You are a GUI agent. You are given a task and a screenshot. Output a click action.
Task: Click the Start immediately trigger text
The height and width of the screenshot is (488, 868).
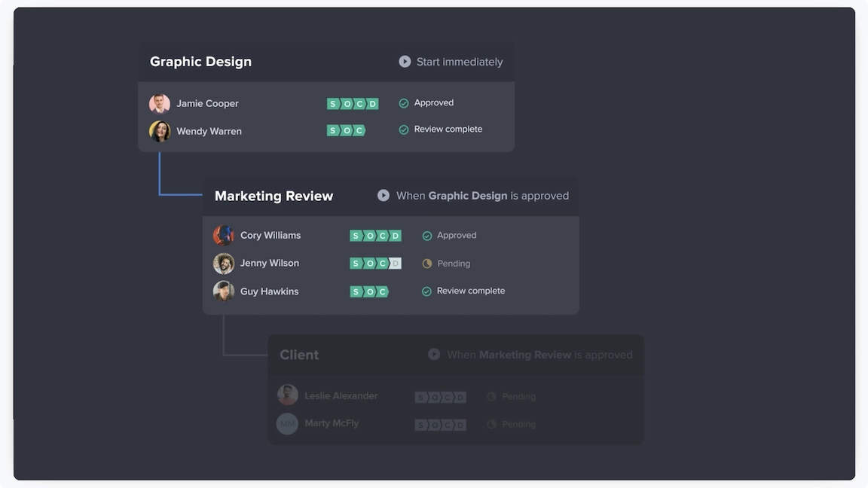pos(460,62)
